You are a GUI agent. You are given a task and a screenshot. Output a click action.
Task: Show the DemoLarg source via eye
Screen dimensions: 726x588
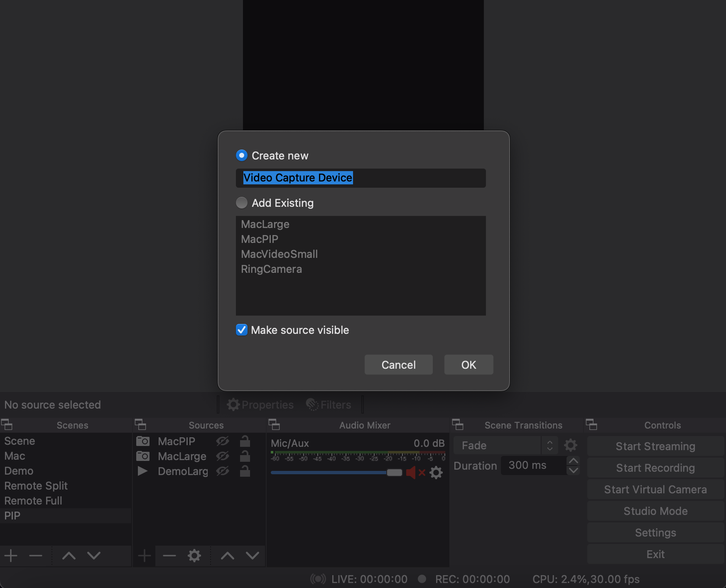(x=223, y=471)
